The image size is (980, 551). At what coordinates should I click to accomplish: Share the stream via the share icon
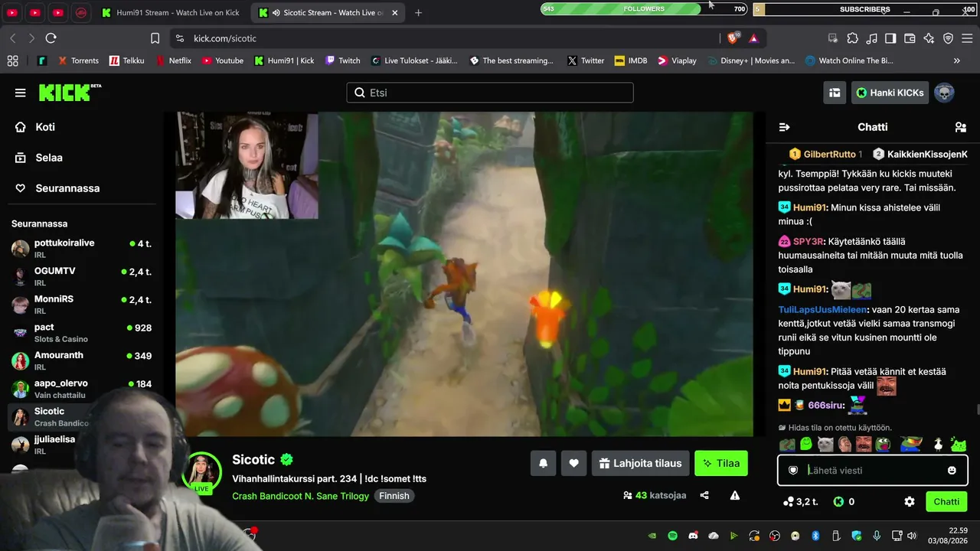coord(704,495)
